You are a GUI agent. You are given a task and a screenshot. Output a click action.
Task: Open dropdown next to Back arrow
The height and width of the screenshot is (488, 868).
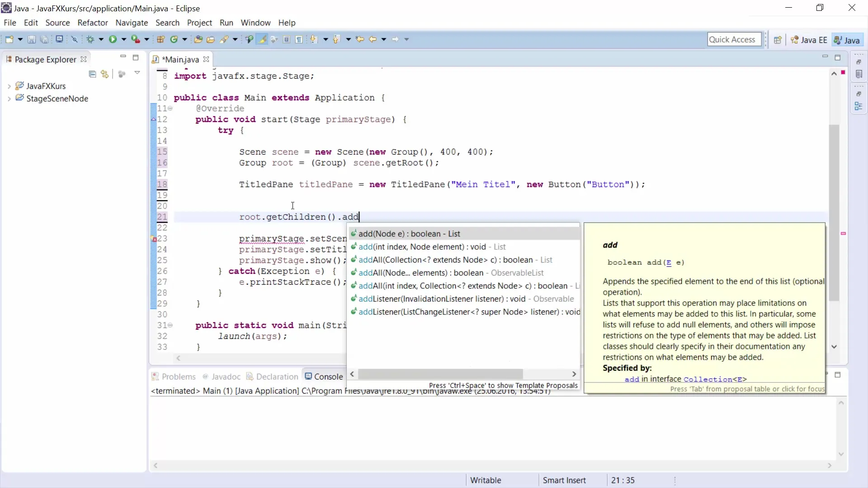coord(384,39)
